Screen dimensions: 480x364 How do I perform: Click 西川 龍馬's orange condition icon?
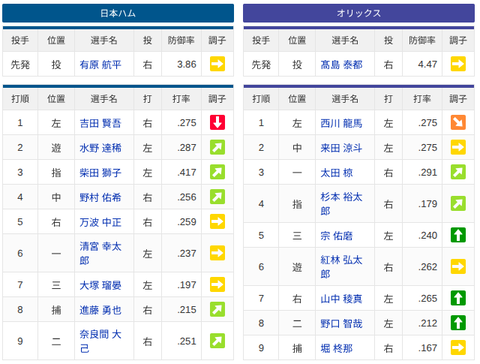click(458, 122)
